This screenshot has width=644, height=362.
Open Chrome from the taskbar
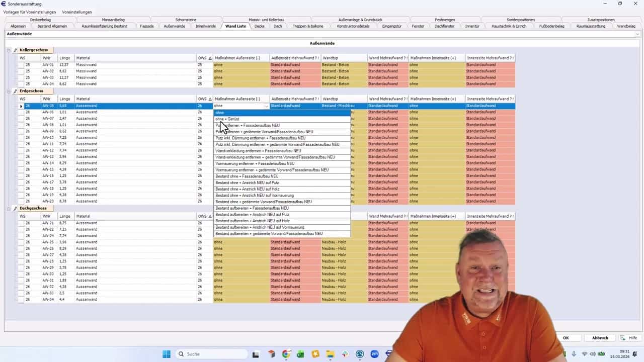(286, 354)
